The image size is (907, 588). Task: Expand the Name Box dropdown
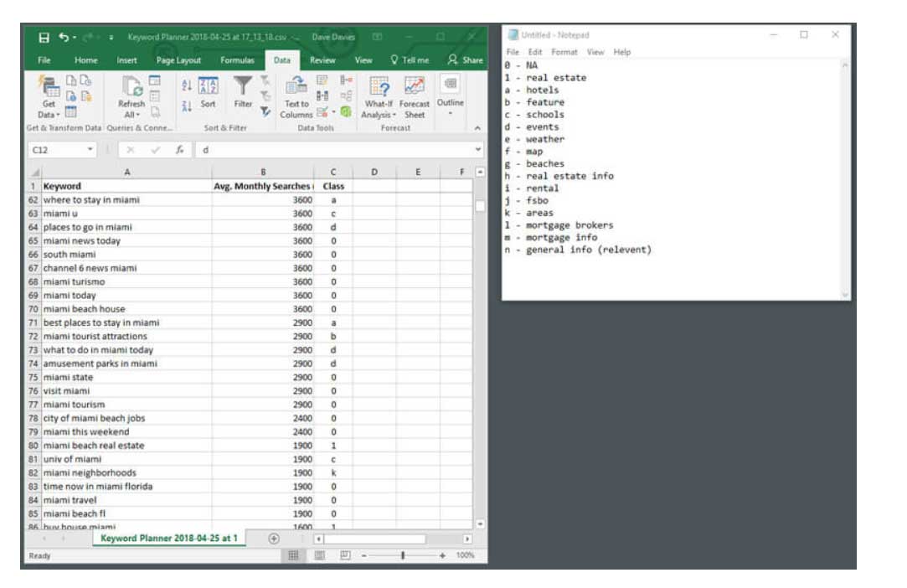point(90,150)
